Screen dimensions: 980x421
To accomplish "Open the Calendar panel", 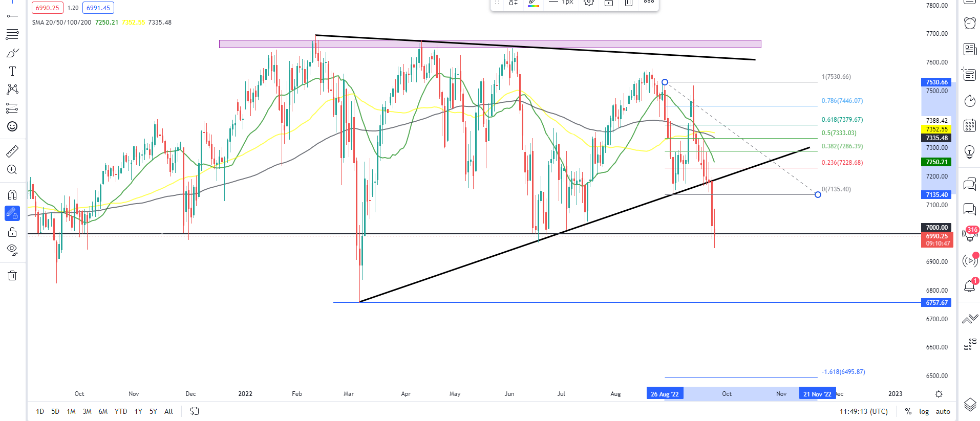I will 970,125.
